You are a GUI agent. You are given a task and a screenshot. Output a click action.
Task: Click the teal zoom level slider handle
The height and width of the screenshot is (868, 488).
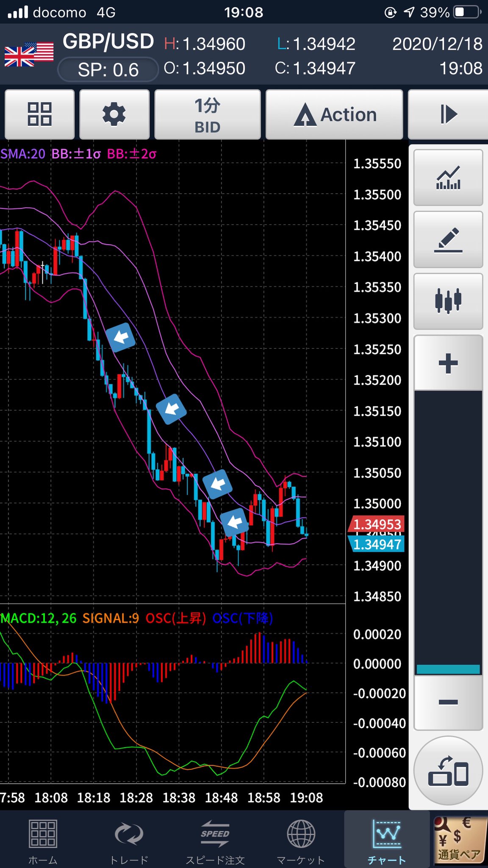coord(448,669)
